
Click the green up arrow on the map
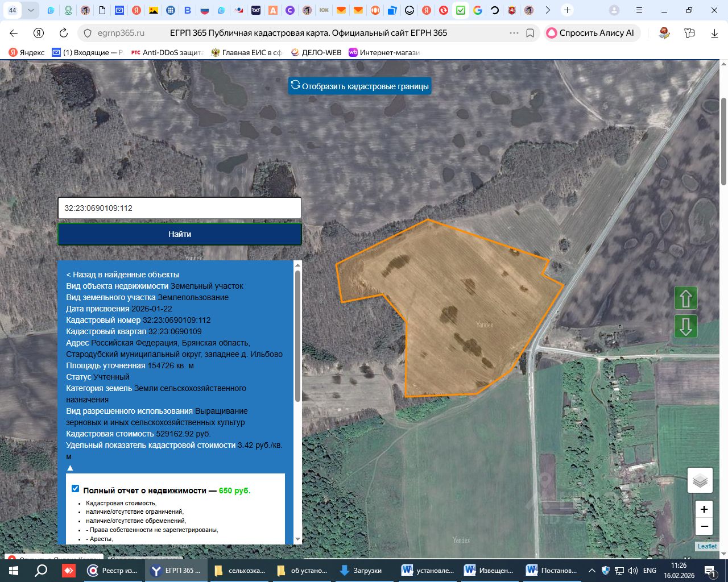click(686, 298)
